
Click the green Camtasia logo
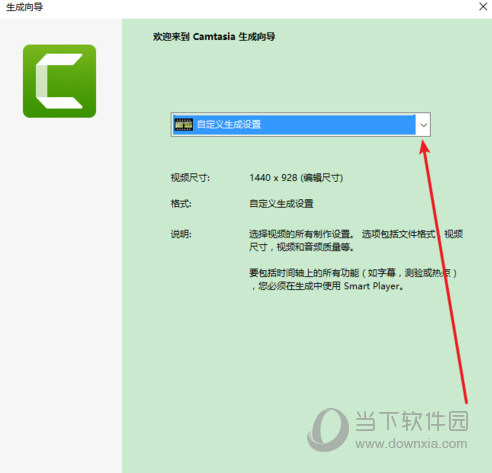point(59,81)
